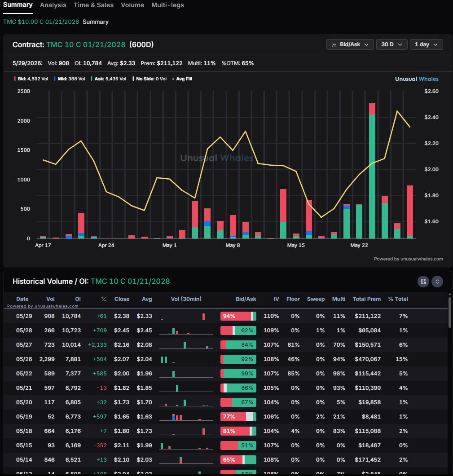Sort the table by IV column

(x=276, y=299)
